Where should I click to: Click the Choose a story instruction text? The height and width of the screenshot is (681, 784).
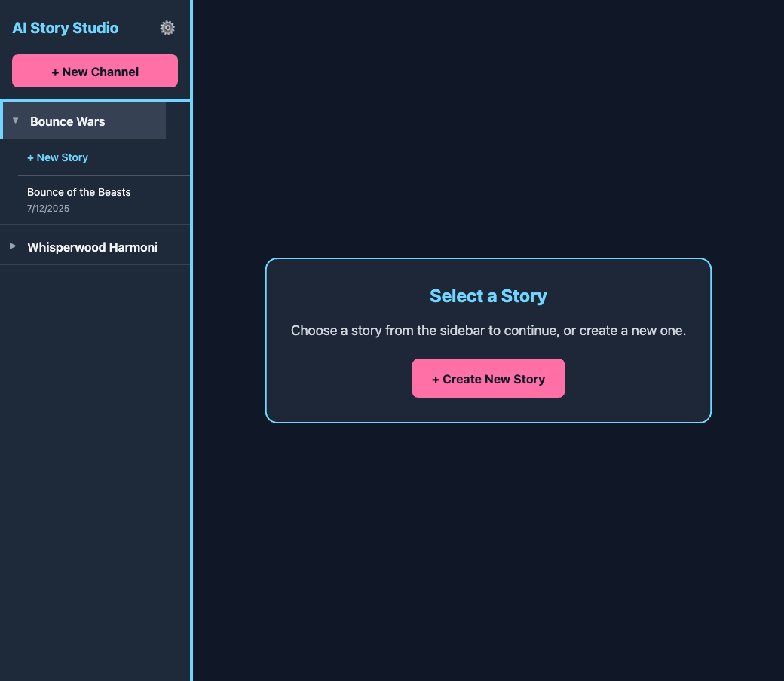(x=488, y=331)
